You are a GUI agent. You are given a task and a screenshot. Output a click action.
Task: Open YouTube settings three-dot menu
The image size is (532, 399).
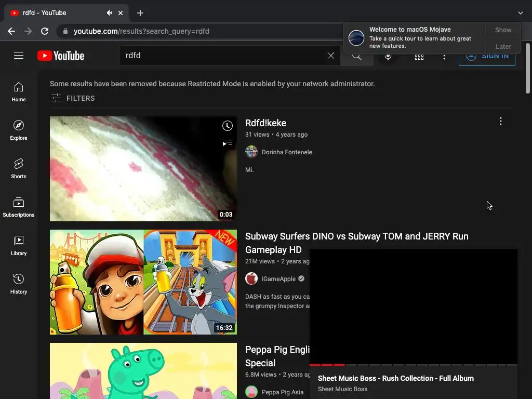[x=444, y=57]
